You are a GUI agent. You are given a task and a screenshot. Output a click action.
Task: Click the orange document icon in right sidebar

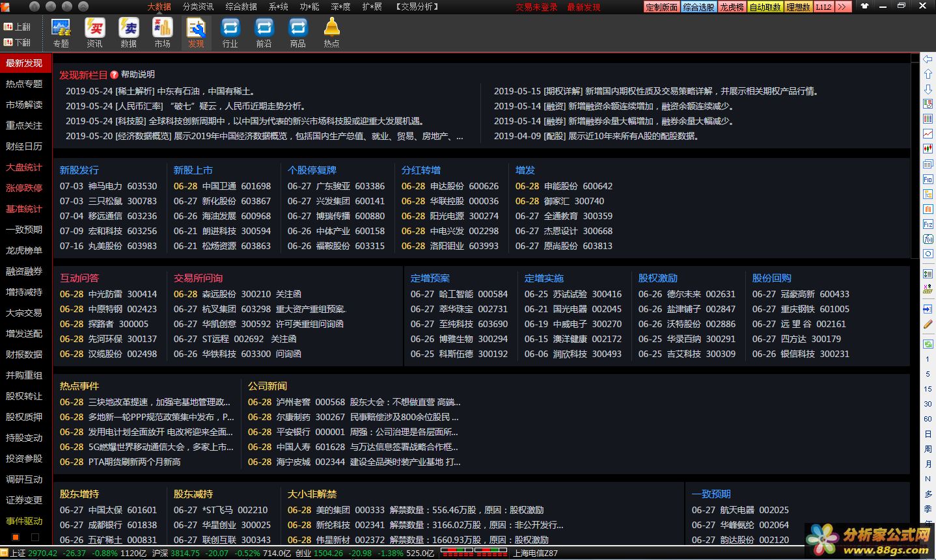coord(928,209)
